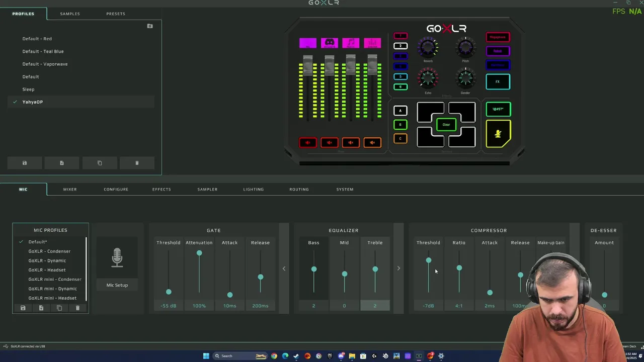The height and width of the screenshot is (362, 644).
Task: Toggle the Megaphone effect button
Action: (498, 37)
